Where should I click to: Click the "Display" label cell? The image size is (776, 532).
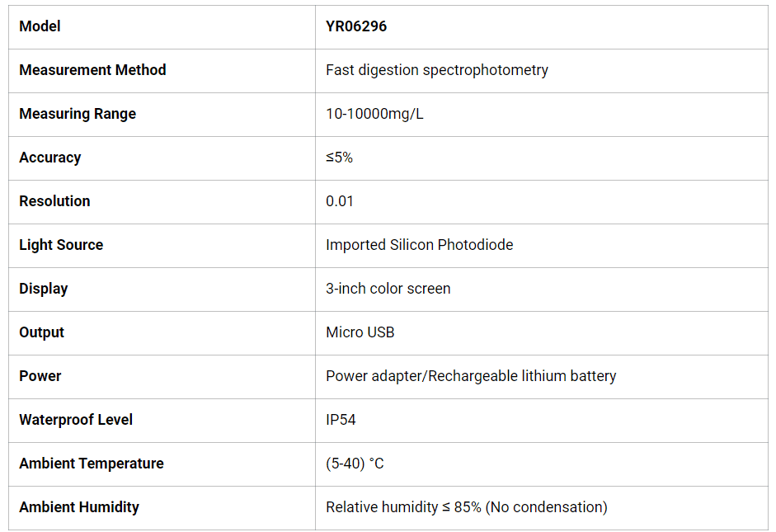pyautogui.click(x=44, y=289)
